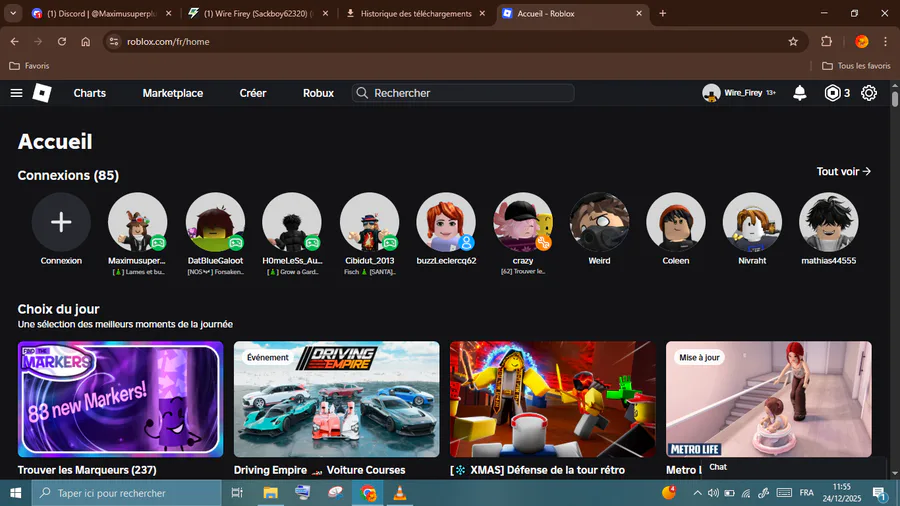Open the tab search dropdown arrow

pyautogui.click(x=13, y=13)
